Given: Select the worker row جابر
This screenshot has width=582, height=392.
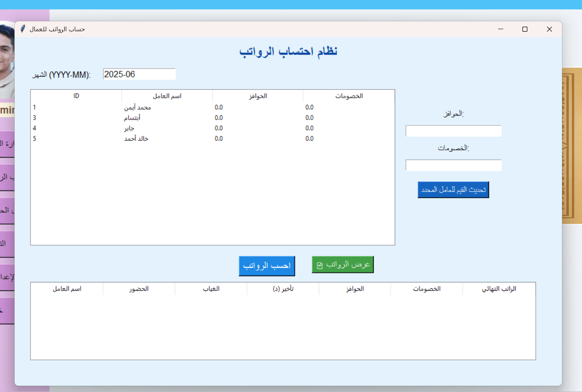Looking at the screenshot, I should point(213,128).
